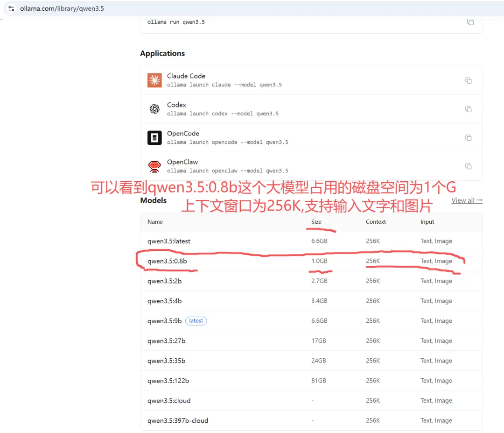Image resolution: width=504 pixels, height=433 pixels.
Task: Click the Context column header
Action: (376, 222)
